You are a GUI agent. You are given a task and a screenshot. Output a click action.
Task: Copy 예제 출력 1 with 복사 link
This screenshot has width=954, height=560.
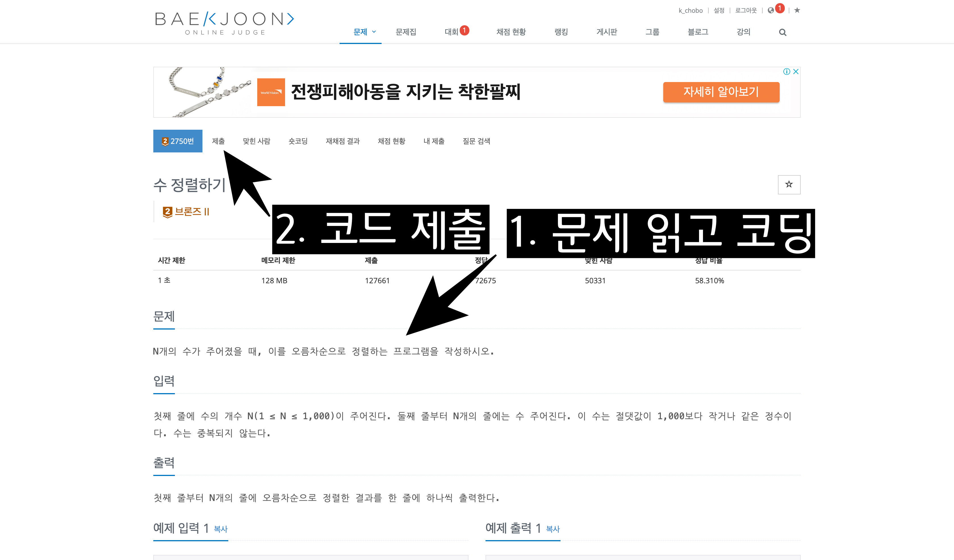point(553,529)
